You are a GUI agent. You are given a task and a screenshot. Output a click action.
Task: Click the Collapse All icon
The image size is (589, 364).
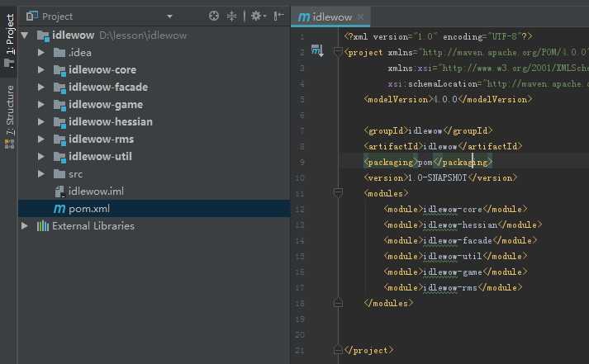coord(232,17)
